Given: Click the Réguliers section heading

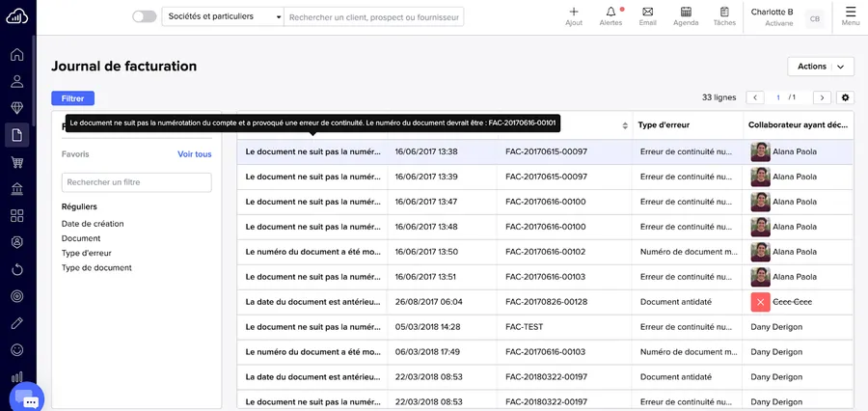Looking at the screenshot, I should (79, 206).
